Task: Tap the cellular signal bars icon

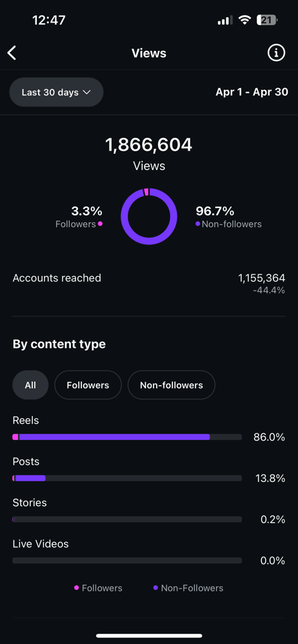Action: [x=224, y=21]
